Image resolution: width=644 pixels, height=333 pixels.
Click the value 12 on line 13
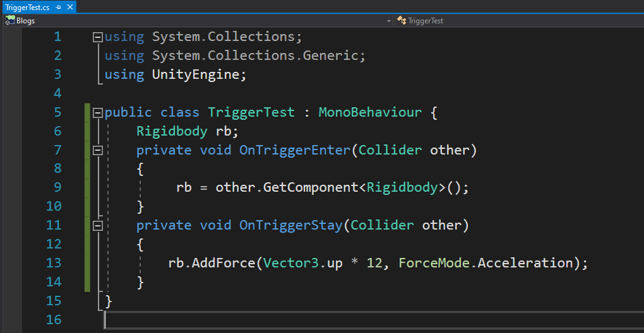pos(374,263)
